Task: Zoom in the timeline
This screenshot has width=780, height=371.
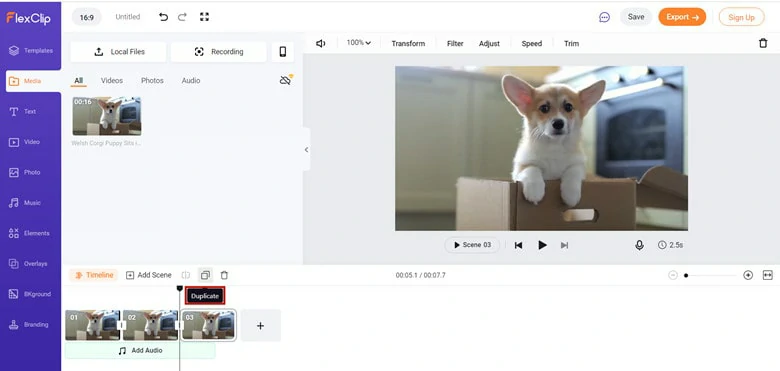Action: click(x=748, y=275)
